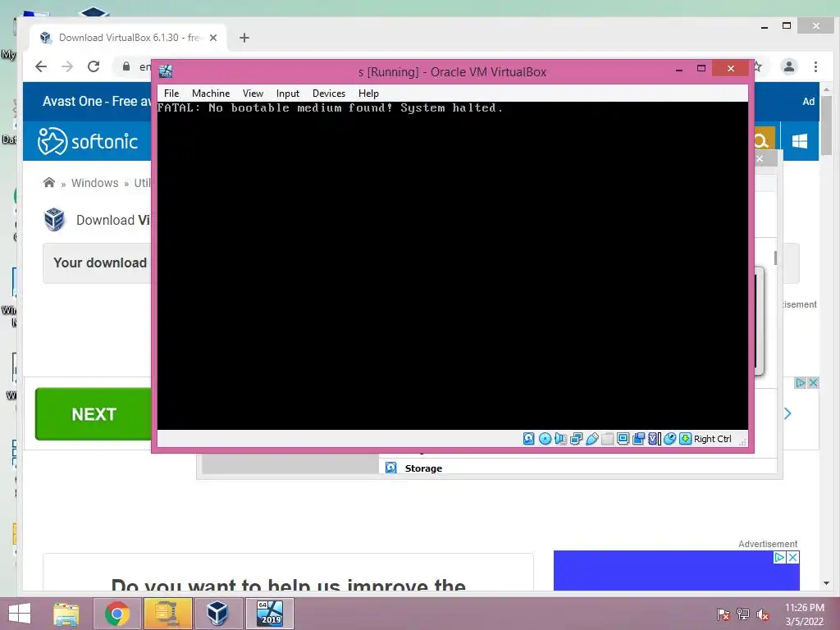Click Softonic Windows platform icon

coord(799,141)
